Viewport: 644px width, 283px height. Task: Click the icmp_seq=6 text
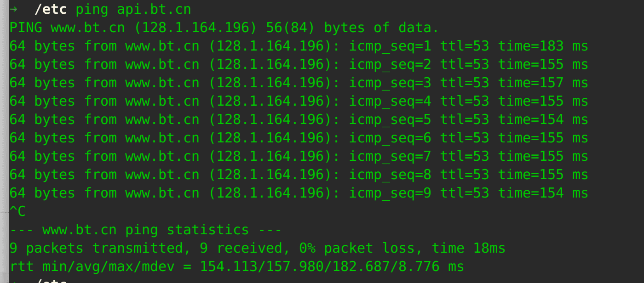tap(390, 138)
